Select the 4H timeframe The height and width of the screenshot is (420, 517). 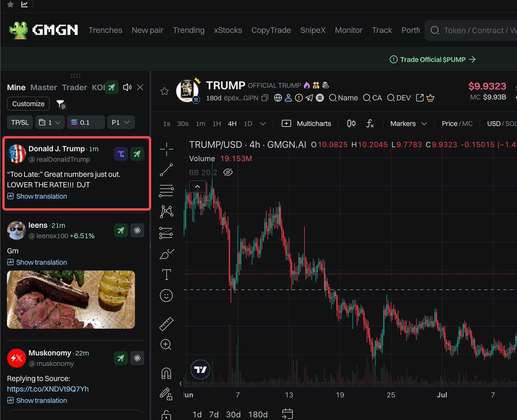click(232, 124)
